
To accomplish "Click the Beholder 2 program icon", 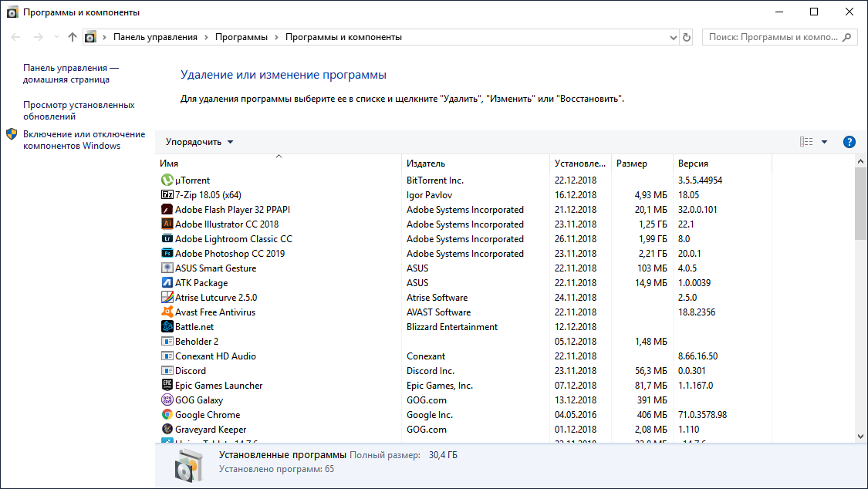I will point(167,342).
